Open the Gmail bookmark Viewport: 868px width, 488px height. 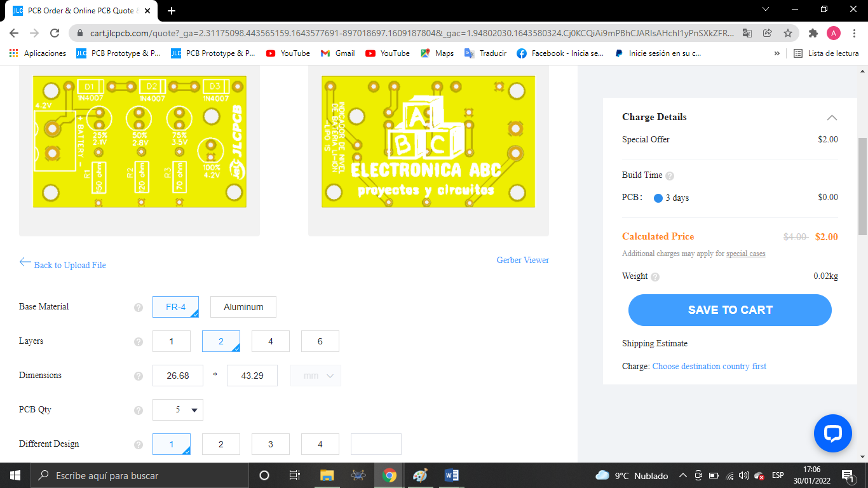[x=338, y=53]
